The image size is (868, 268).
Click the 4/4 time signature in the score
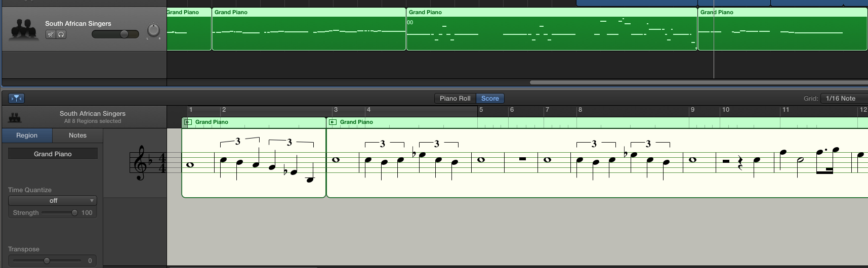click(x=162, y=163)
